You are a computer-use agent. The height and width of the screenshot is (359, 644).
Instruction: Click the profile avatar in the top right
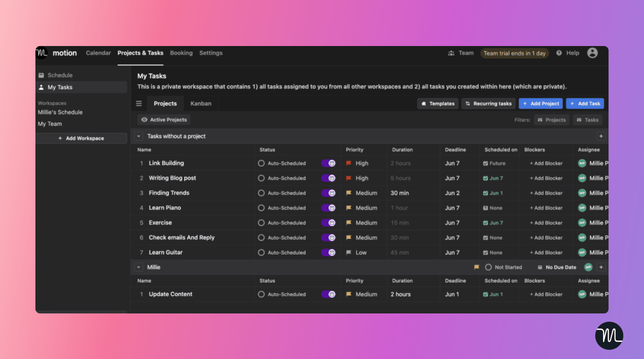592,53
